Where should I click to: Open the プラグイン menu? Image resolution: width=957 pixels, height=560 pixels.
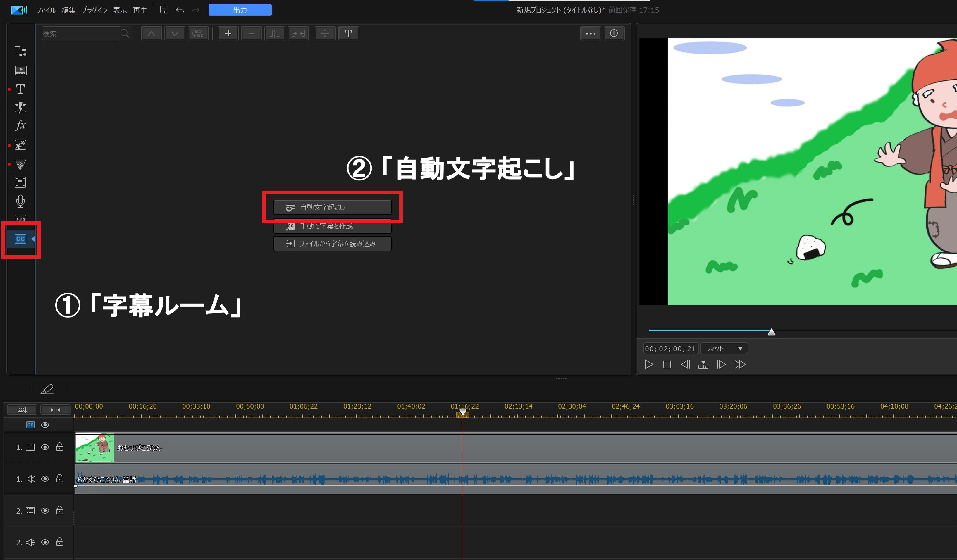94,10
